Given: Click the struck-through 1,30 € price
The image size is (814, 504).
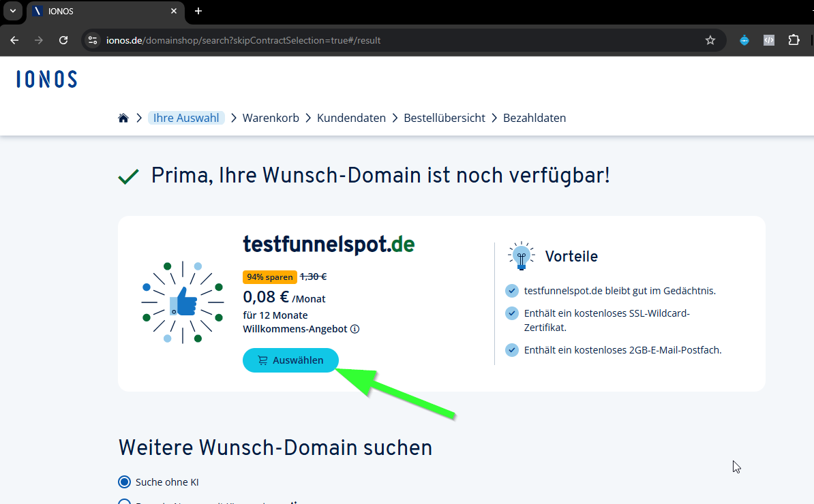Looking at the screenshot, I should pos(313,277).
